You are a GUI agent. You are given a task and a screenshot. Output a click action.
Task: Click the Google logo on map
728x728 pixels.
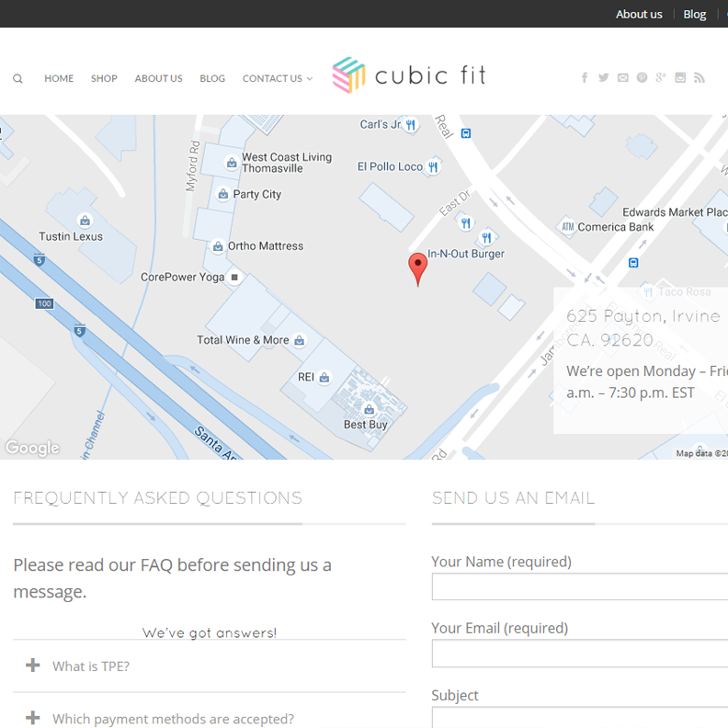(x=32, y=448)
